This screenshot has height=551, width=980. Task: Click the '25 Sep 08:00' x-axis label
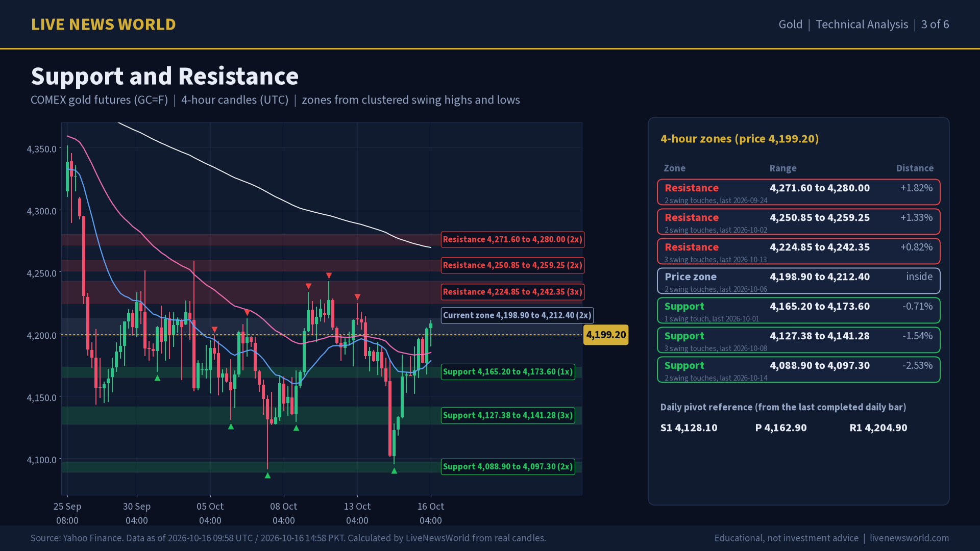(67, 513)
